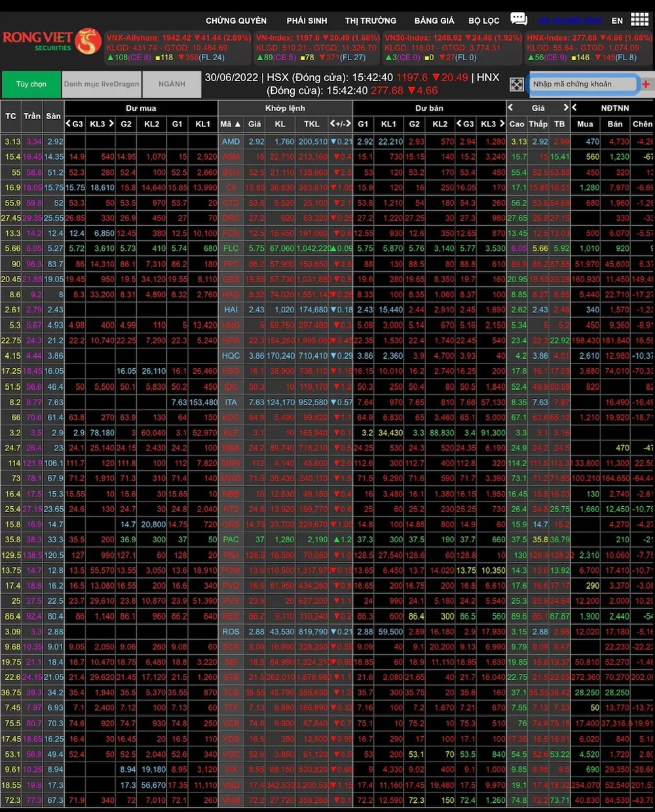The width and height of the screenshot is (655, 812).
Task: Sort by Mã column header
Action: [230, 124]
